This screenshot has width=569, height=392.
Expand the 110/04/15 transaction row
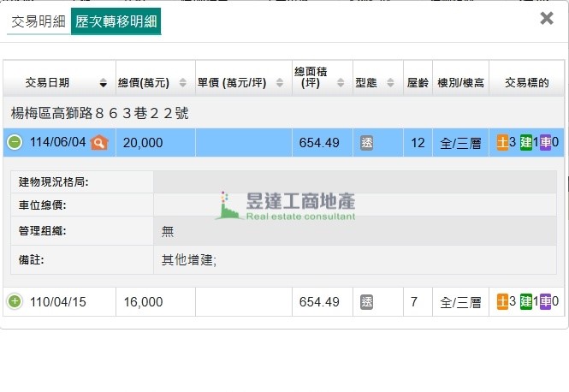(x=15, y=301)
